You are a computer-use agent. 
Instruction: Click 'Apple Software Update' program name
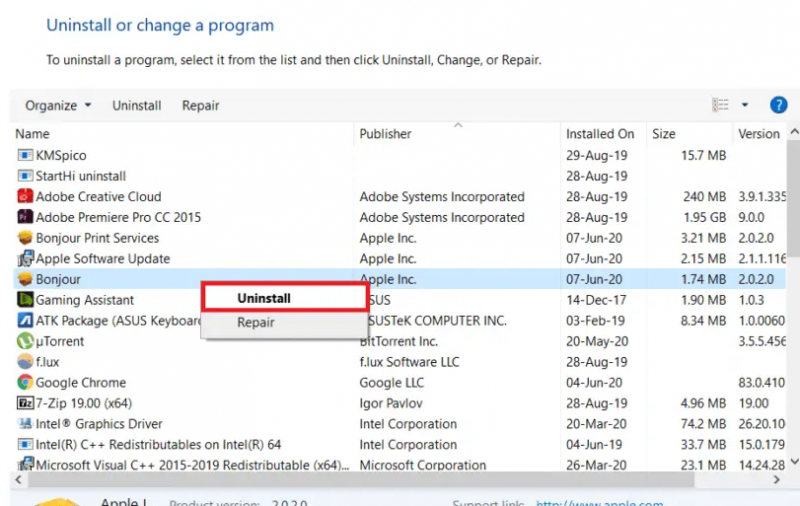click(103, 259)
